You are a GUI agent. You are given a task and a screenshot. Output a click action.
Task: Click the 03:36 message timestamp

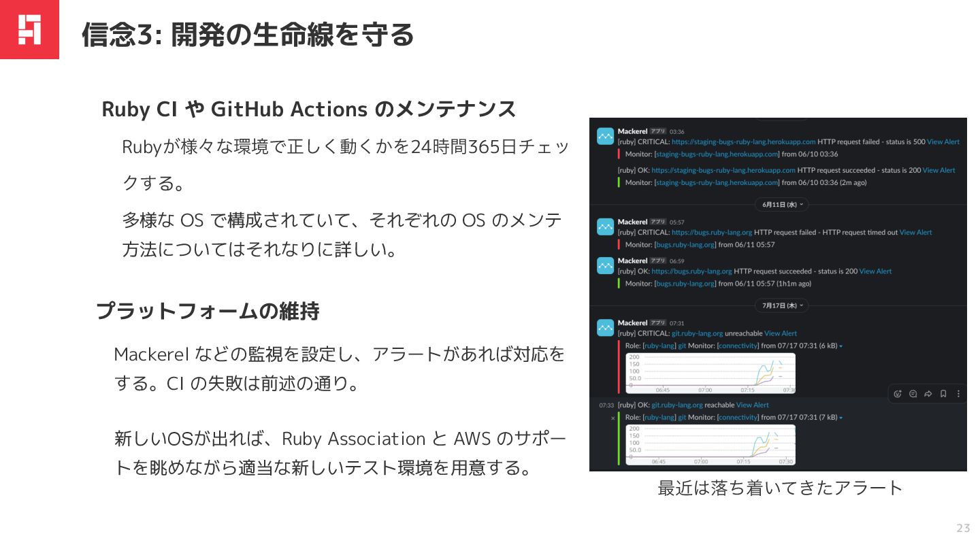coord(676,131)
